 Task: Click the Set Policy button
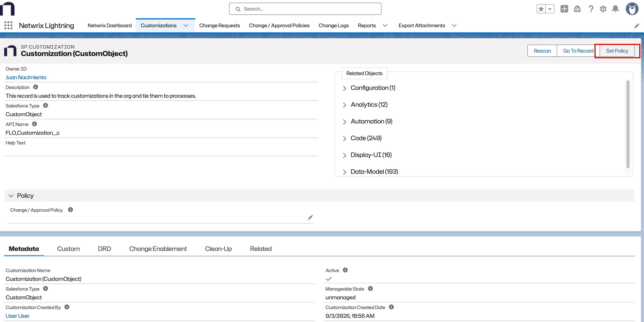pyautogui.click(x=617, y=51)
